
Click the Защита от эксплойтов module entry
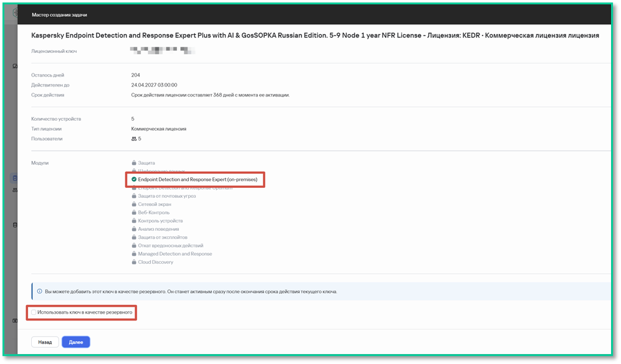[163, 238]
